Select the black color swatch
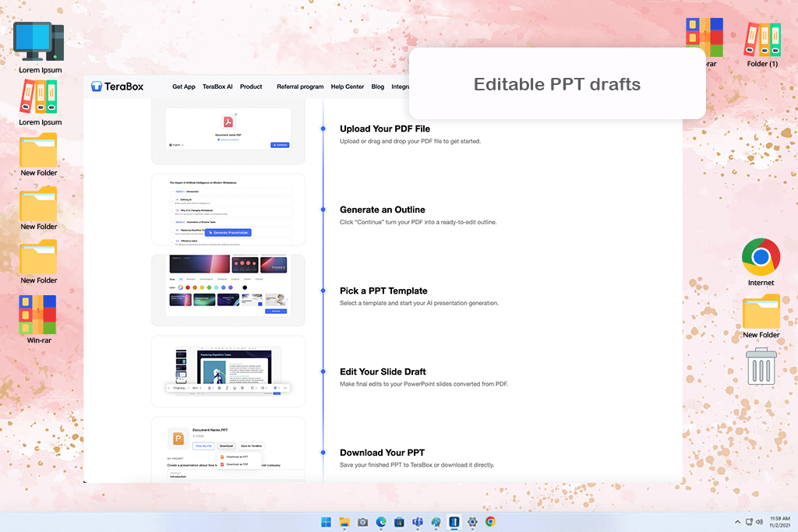 click(x=245, y=287)
